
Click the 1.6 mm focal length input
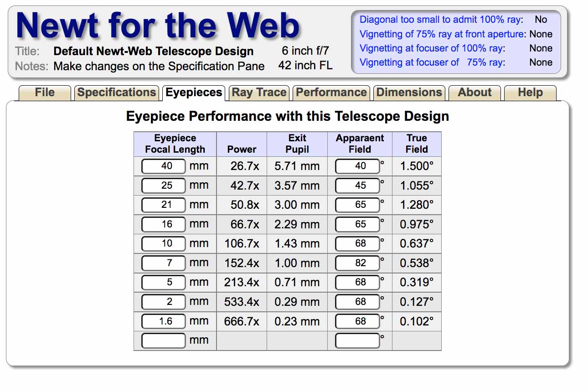pos(164,321)
